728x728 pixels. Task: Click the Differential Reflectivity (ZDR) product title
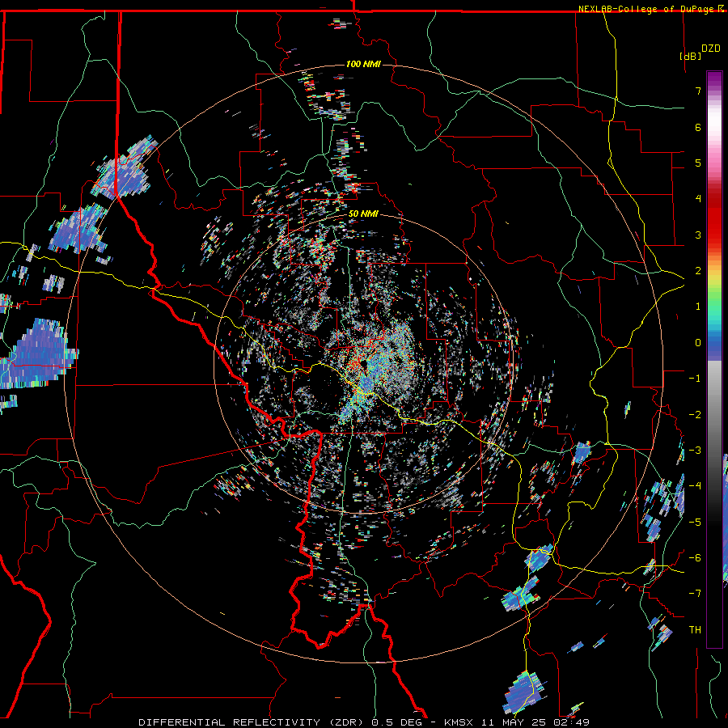pos(253,722)
